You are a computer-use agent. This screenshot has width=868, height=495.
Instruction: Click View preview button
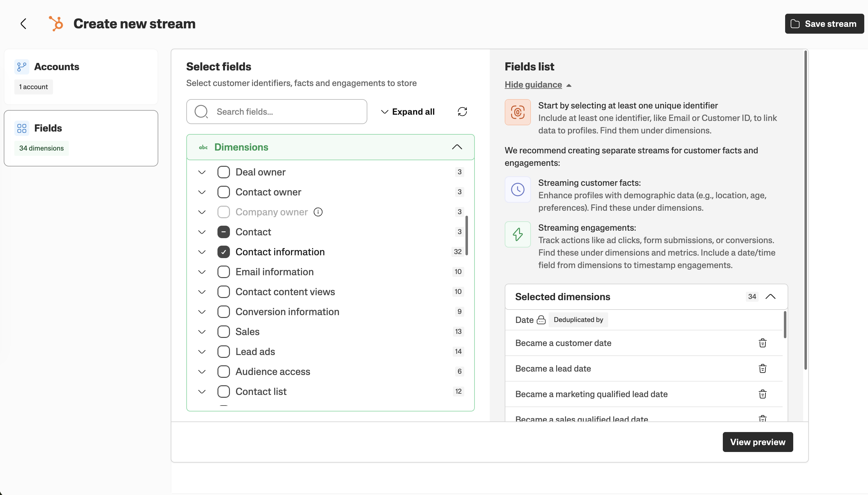(x=758, y=442)
